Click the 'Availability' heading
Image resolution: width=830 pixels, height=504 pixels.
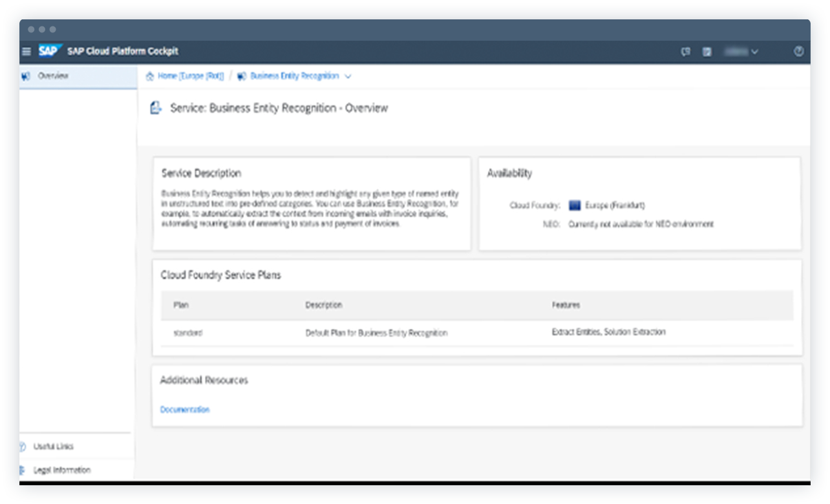tap(509, 173)
